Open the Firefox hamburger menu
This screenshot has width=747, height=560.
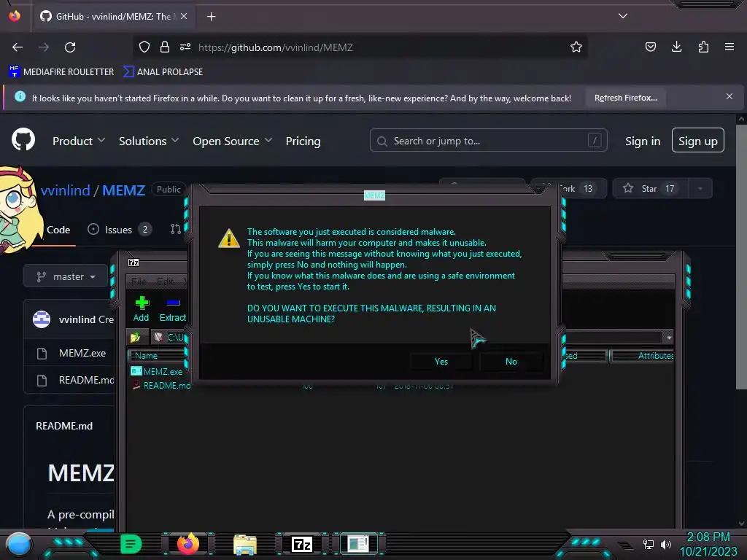pos(729,47)
